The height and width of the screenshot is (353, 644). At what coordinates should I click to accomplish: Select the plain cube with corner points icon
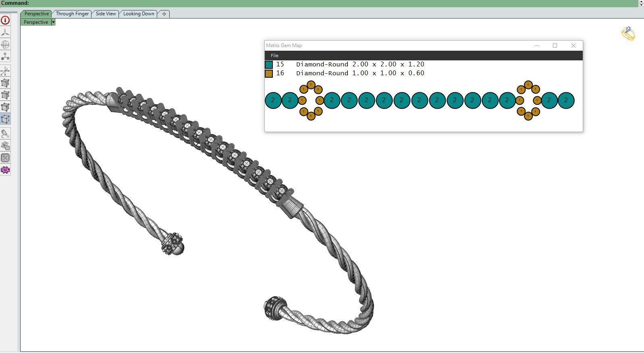pos(5,107)
